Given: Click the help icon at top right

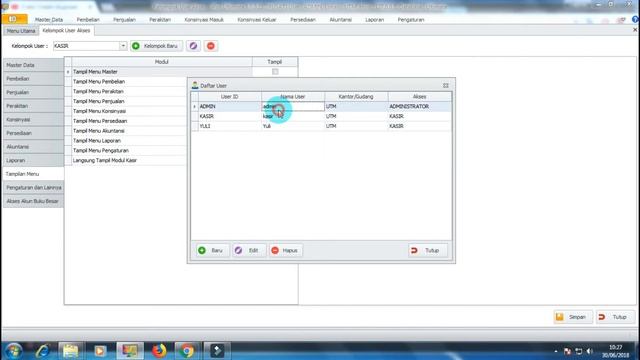Looking at the screenshot, I should point(635,20).
